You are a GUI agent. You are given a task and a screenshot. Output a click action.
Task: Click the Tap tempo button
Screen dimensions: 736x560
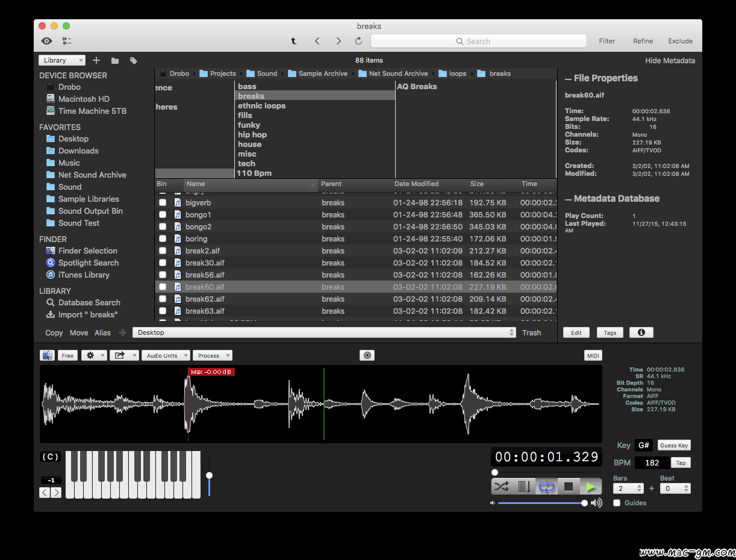click(x=681, y=462)
